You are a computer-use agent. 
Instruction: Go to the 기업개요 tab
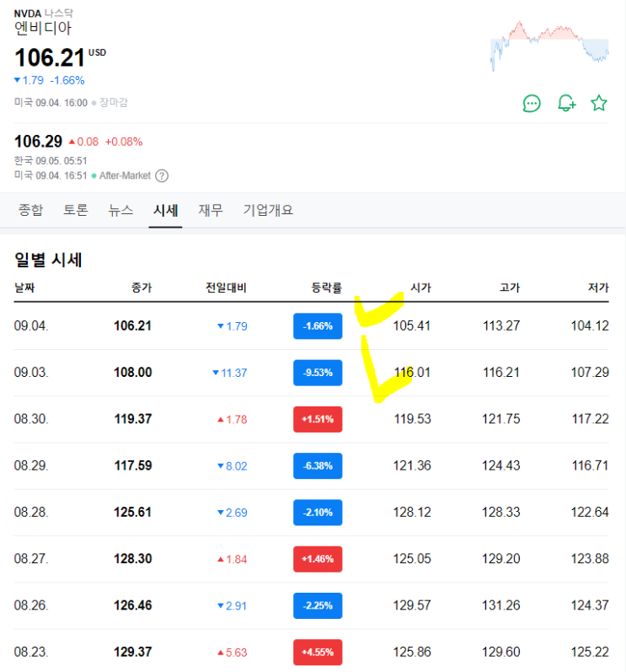click(x=268, y=210)
